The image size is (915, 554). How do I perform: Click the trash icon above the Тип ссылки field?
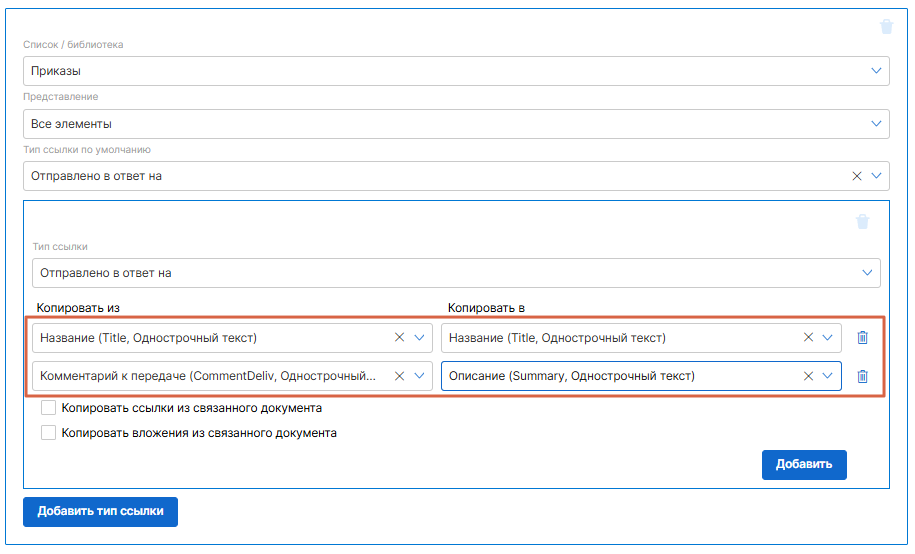tap(862, 221)
